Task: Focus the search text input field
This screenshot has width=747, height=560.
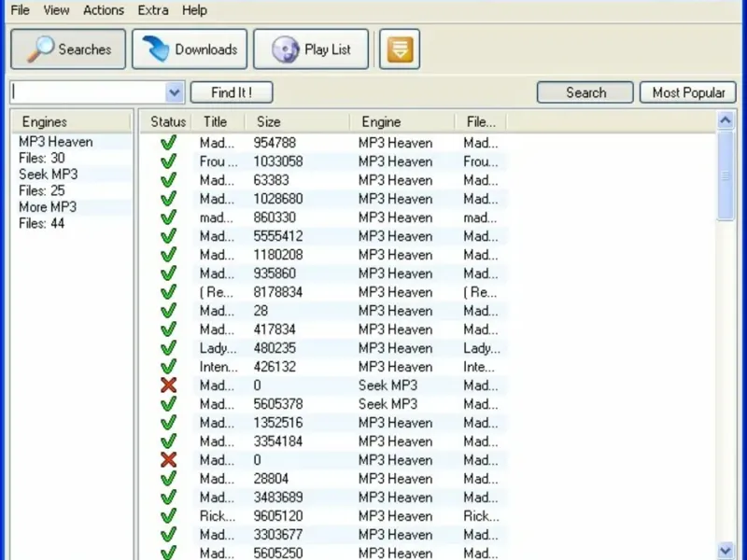Action: click(88, 92)
